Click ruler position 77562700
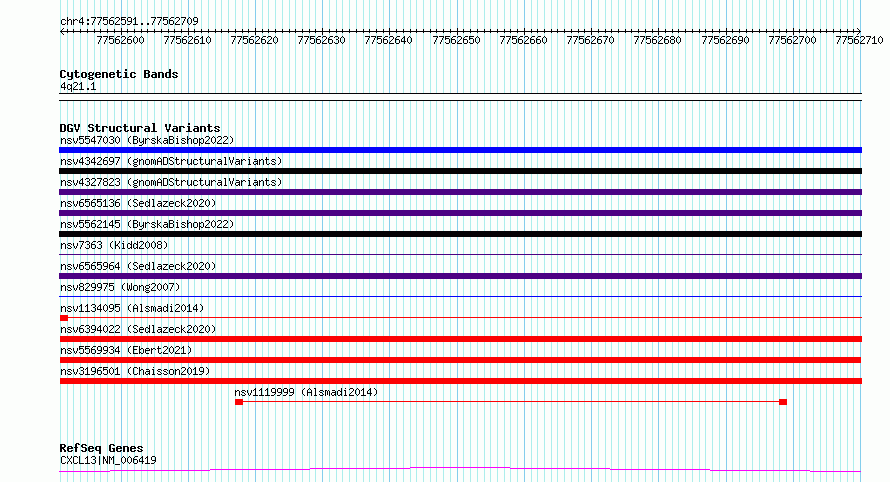Screen dimensions: 890x482 coord(792,40)
